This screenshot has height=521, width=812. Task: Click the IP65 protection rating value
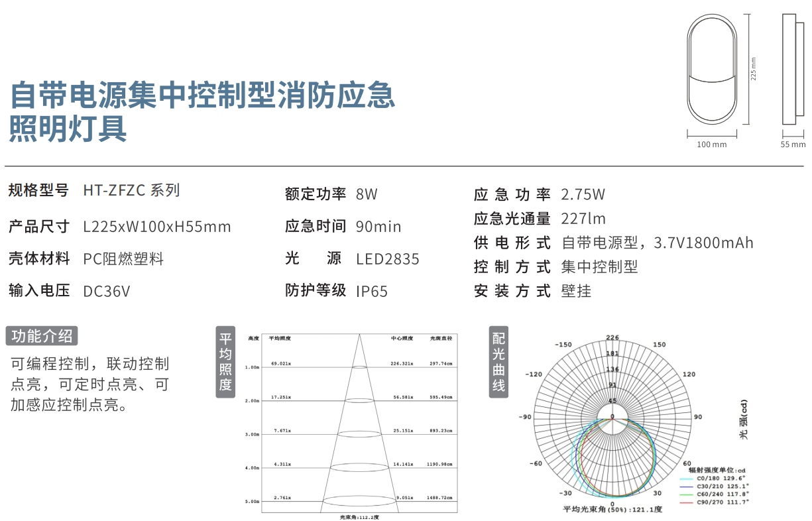[x=372, y=291]
